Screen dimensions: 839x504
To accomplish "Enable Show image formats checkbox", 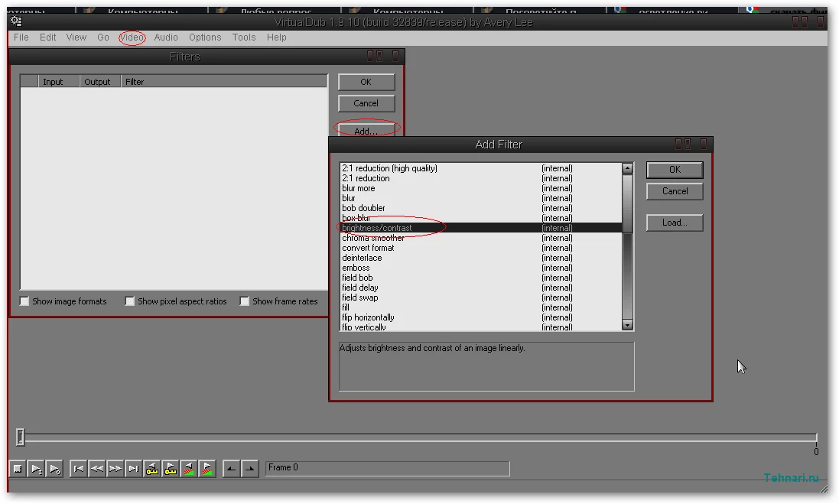I will coord(24,301).
